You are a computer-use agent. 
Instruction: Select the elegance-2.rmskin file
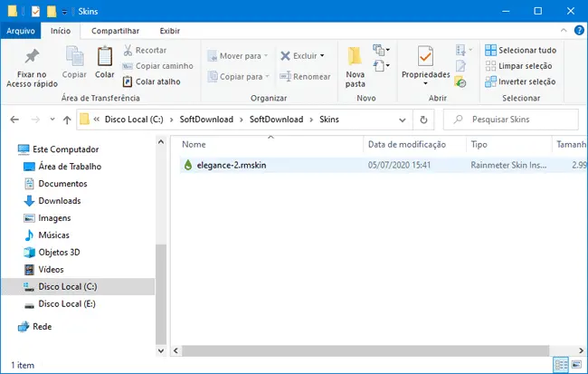232,166
